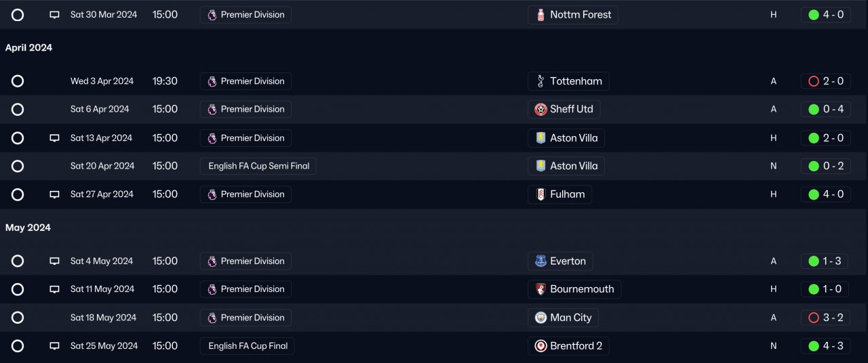Click the Everton club crest icon

tap(540, 261)
